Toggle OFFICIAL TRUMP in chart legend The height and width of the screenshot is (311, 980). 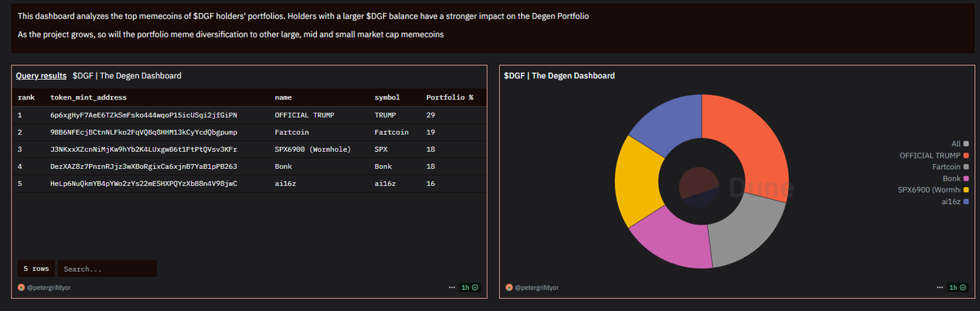point(934,155)
